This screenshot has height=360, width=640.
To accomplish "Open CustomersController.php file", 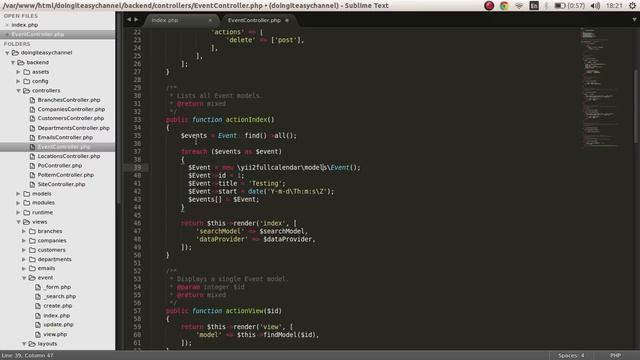I will point(71,118).
